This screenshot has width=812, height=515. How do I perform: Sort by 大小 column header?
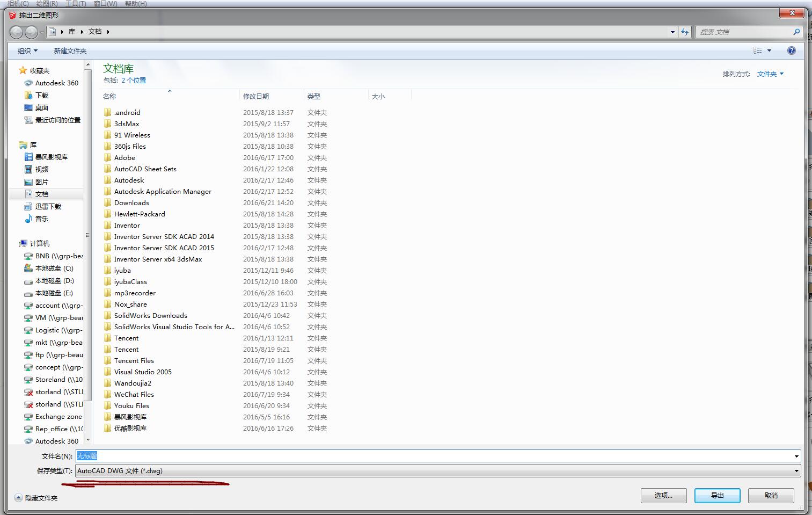(390, 96)
